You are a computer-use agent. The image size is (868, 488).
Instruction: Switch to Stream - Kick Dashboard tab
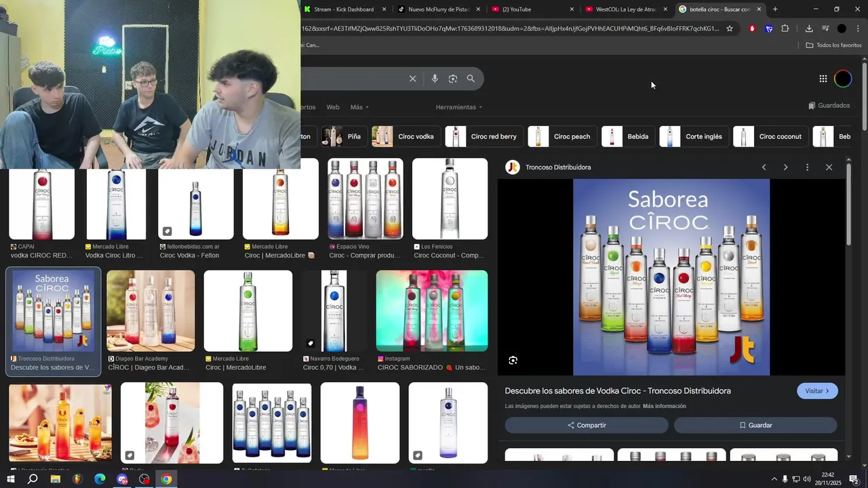pos(344,9)
